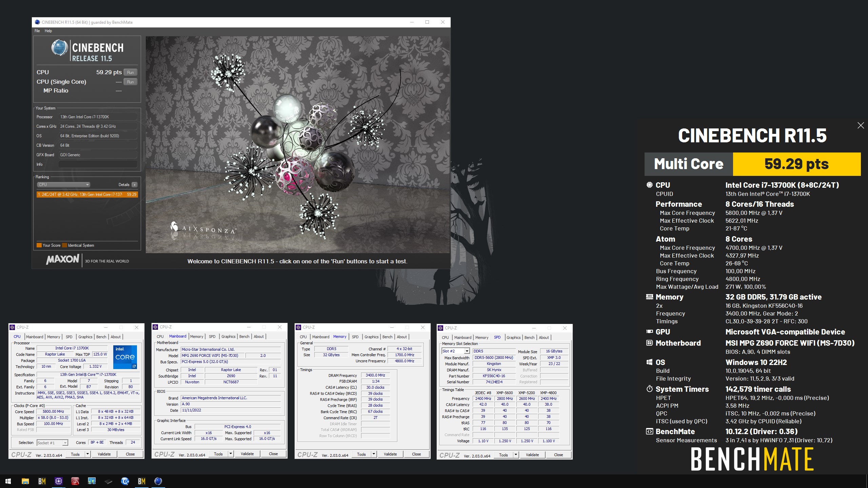
Task: Click Validate in CPU-Z Mainboard window
Action: point(247,454)
